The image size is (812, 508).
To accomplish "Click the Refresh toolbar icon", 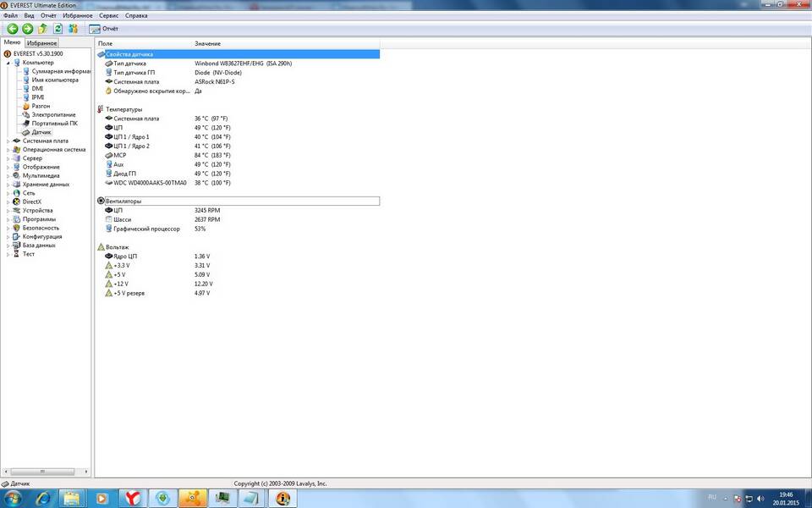I will point(58,29).
